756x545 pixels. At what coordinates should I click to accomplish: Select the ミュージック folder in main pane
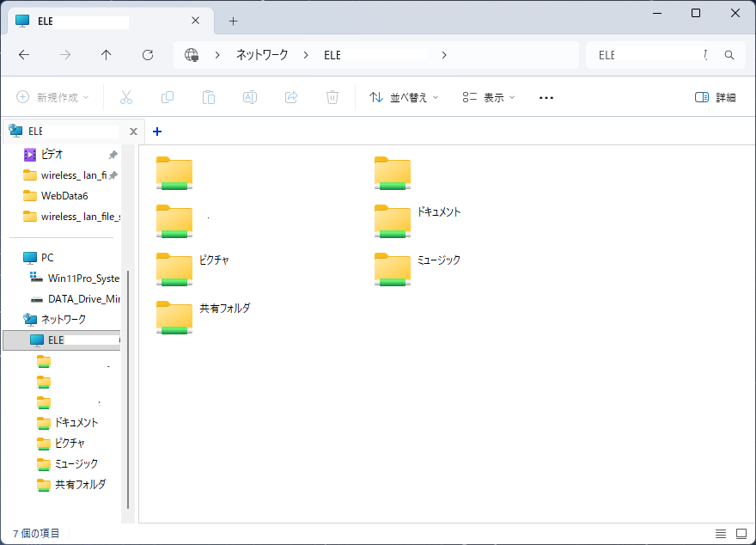coord(393,269)
